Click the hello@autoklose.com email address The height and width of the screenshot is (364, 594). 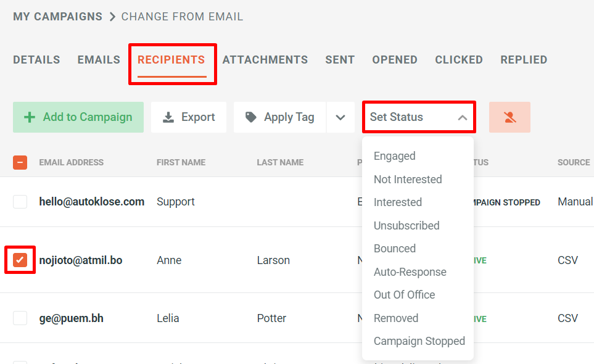[91, 201]
